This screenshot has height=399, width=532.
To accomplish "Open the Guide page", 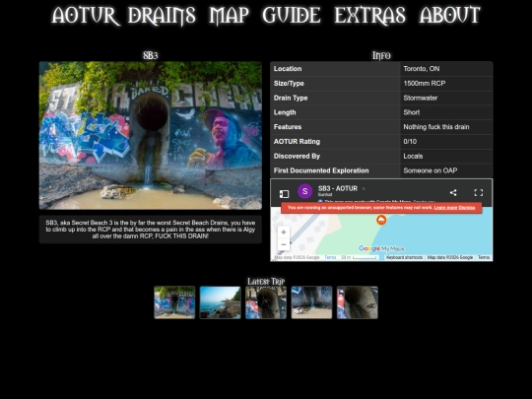I will point(292,15).
